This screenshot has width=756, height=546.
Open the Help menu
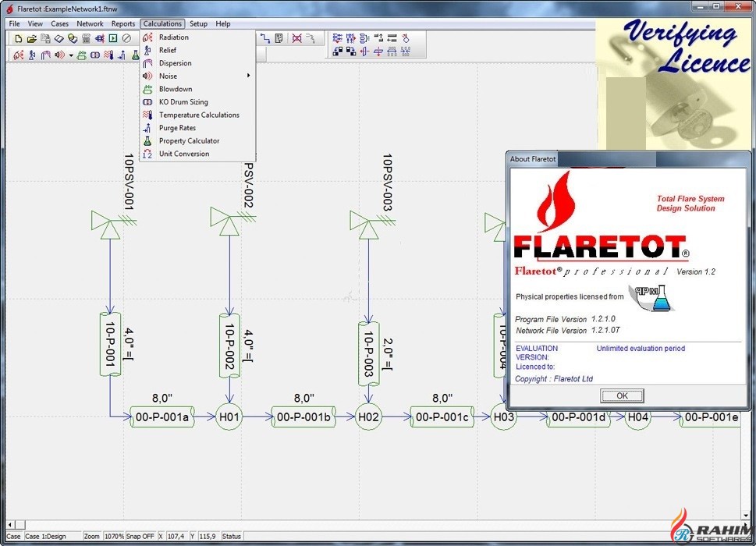pyautogui.click(x=223, y=23)
